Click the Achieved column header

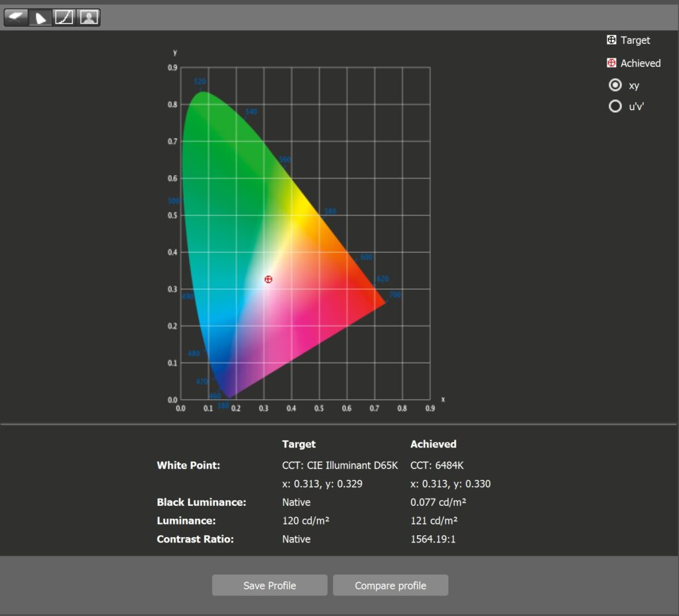(434, 444)
